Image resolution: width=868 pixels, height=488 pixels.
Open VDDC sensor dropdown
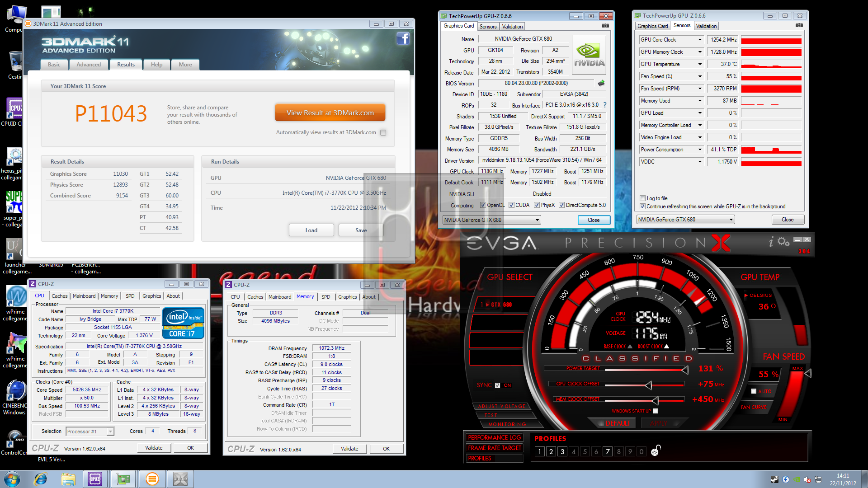700,162
